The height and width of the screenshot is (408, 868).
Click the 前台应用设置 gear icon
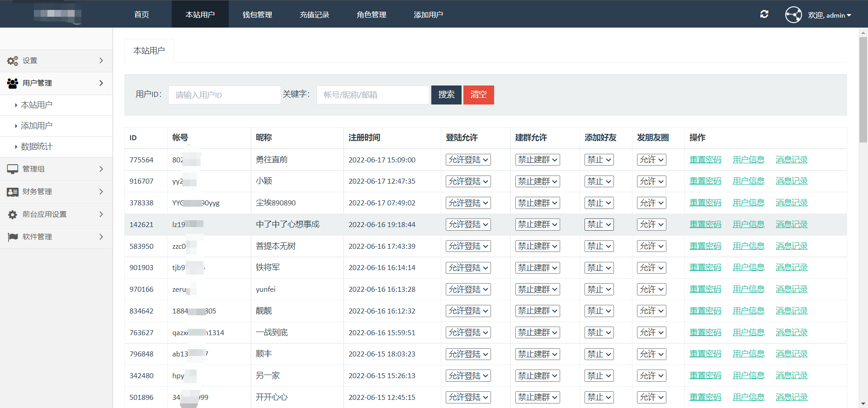13,214
